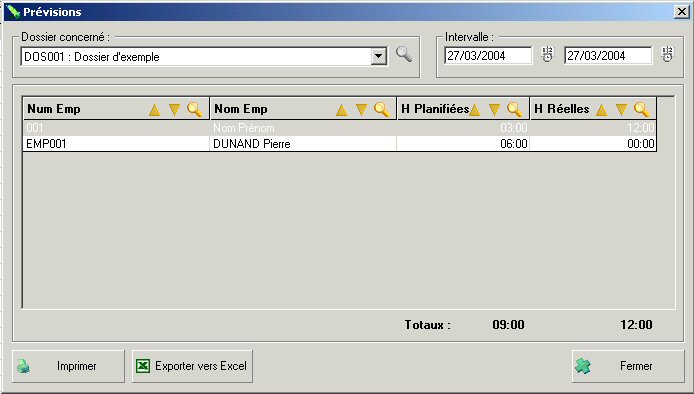The height and width of the screenshot is (394, 694).
Task: Search within the H Planifiées column
Action: [514, 109]
